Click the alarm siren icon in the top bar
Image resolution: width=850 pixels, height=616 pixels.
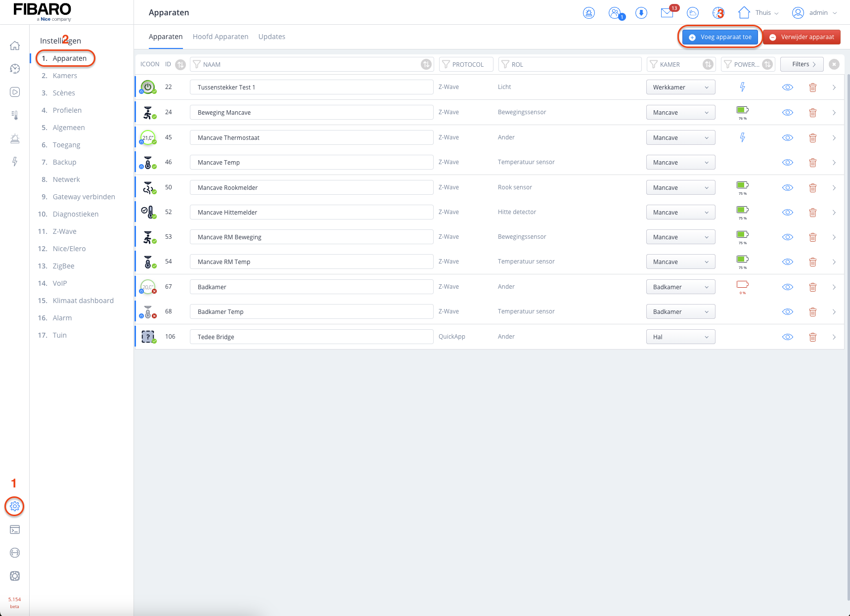[x=588, y=13]
